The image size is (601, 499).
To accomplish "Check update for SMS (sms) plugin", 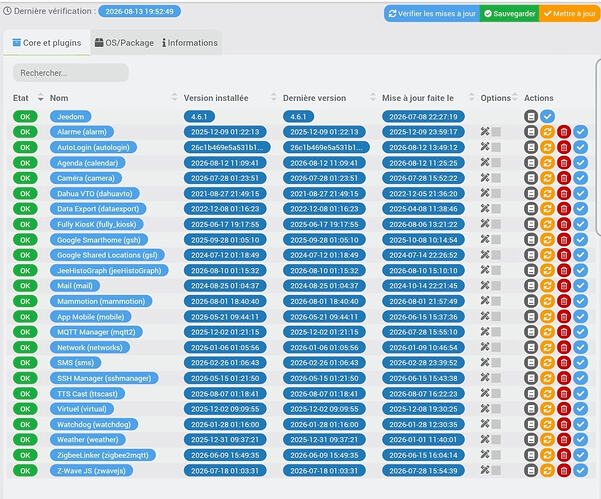I will 580,363.
